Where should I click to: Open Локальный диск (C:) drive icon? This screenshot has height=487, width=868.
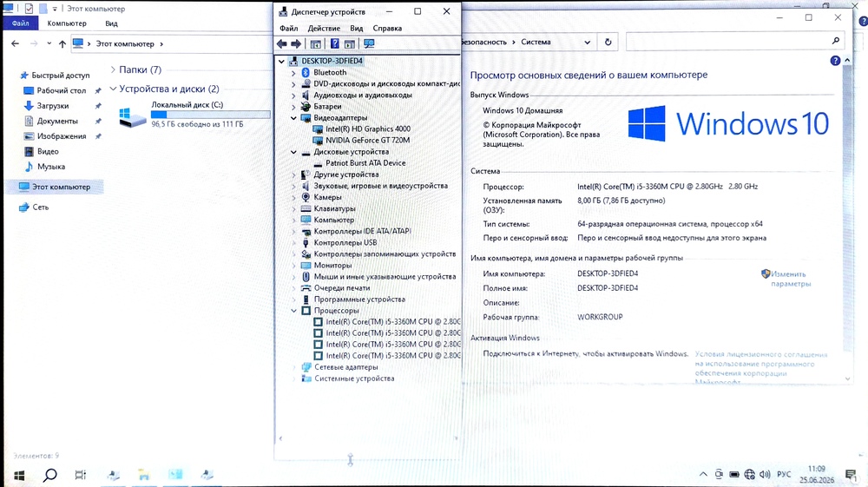click(132, 117)
